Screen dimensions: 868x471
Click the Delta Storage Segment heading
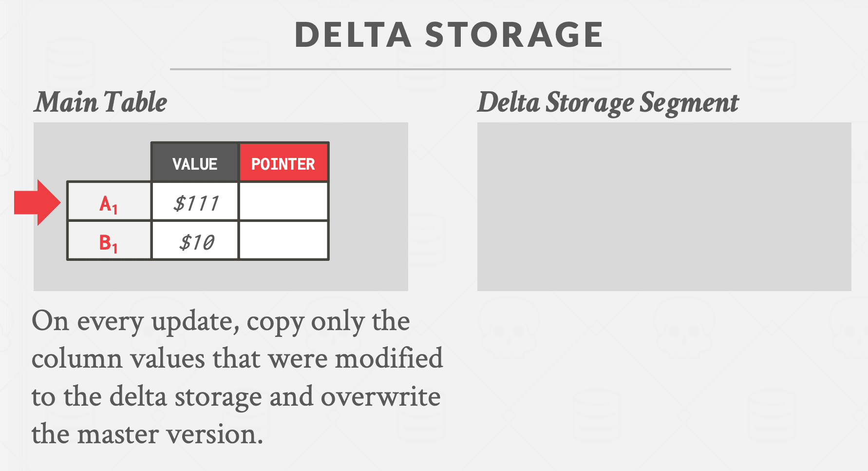point(608,102)
